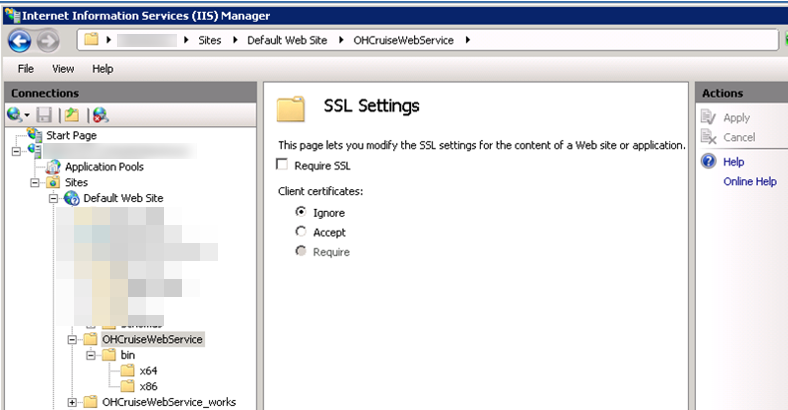The image size is (788, 410).
Task: Click the Sites folder icon
Action: (x=53, y=182)
